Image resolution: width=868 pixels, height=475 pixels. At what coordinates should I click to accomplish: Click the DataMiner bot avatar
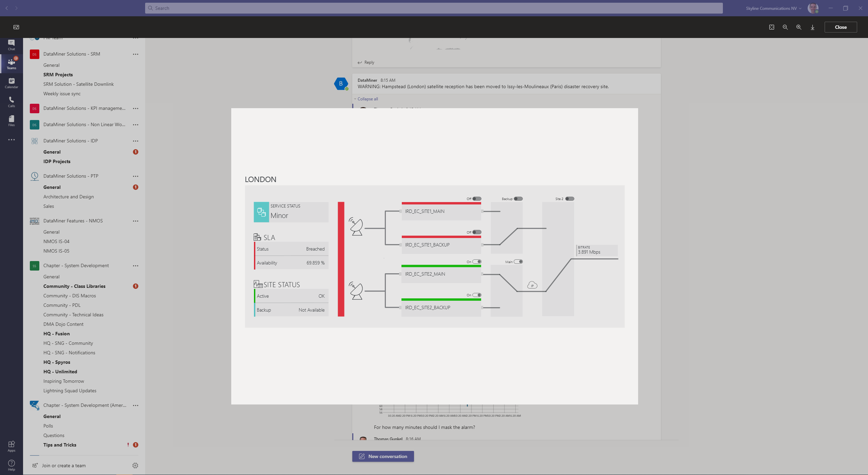click(x=341, y=84)
